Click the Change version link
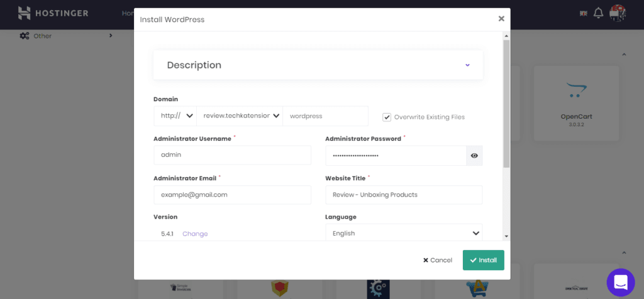The image size is (644, 299). pos(195,234)
